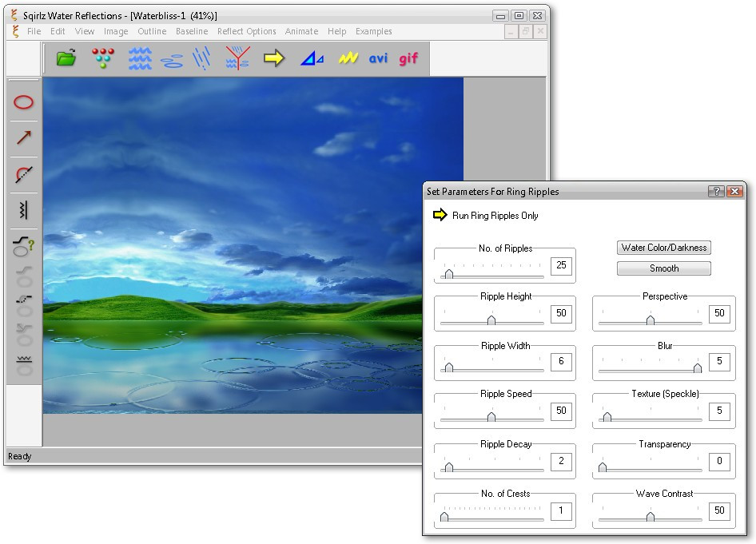This screenshot has width=756, height=544.
Task: Open the Examples menu
Action: pos(374,31)
